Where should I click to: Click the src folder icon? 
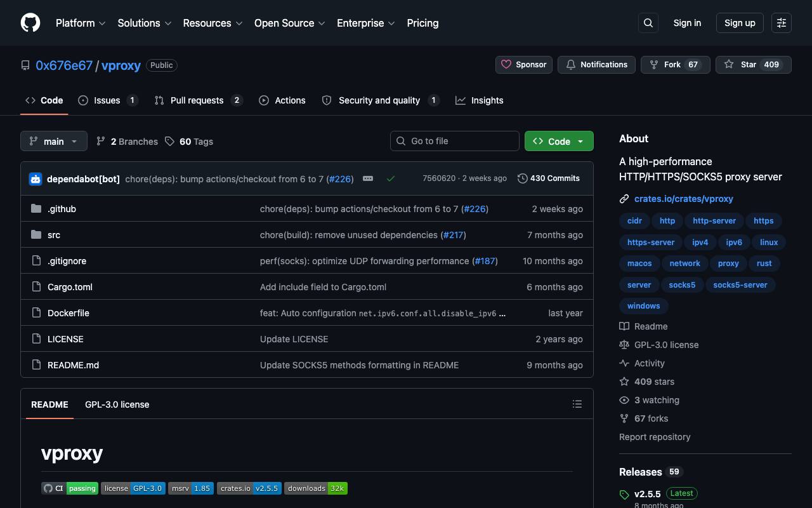(x=36, y=235)
